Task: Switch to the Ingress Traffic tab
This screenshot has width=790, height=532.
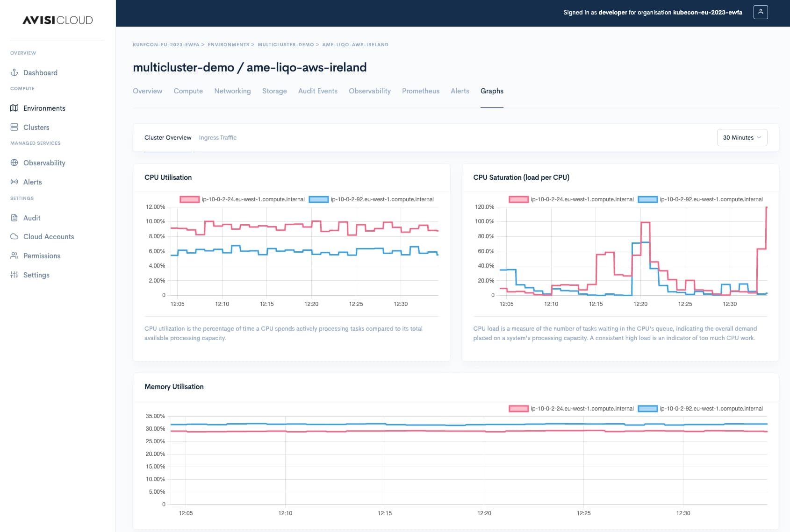Action: point(217,138)
